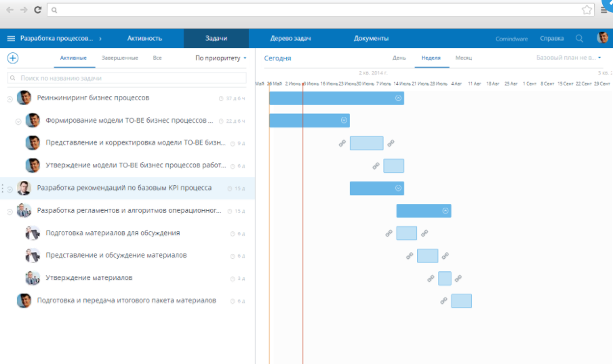This screenshot has width=613, height=364.
Task: Switch timeline scale to Неделя
Action: click(x=431, y=58)
